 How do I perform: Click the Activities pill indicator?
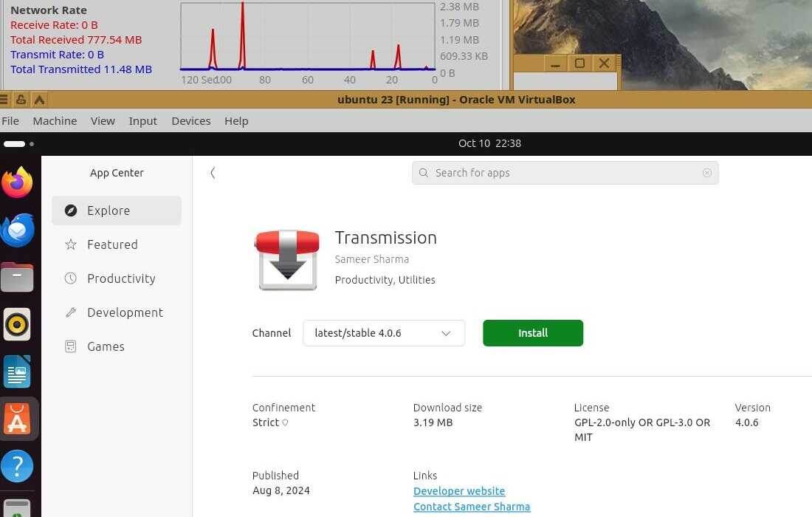click(15, 143)
